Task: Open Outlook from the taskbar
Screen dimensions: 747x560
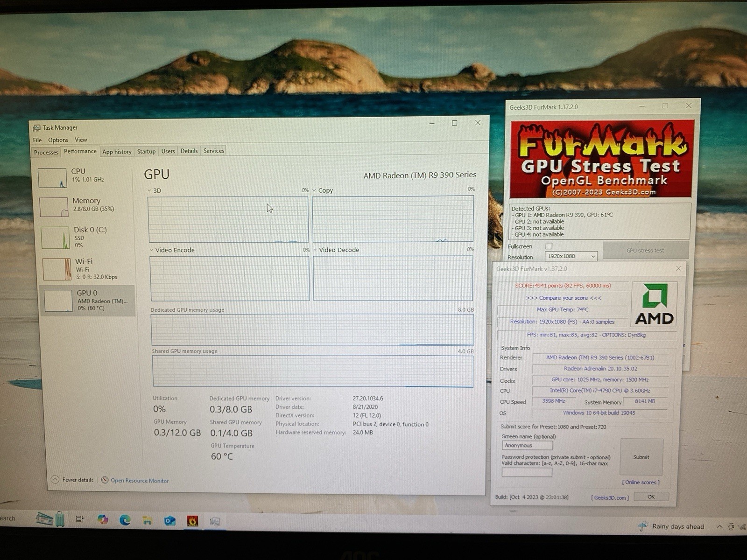Action: [170, 520]
